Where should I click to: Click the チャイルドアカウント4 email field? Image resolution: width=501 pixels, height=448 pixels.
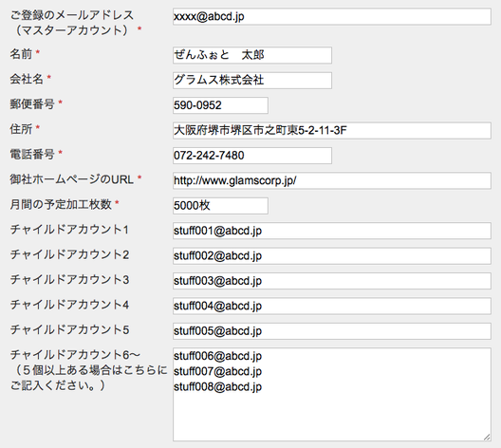[x=332, y=306]
